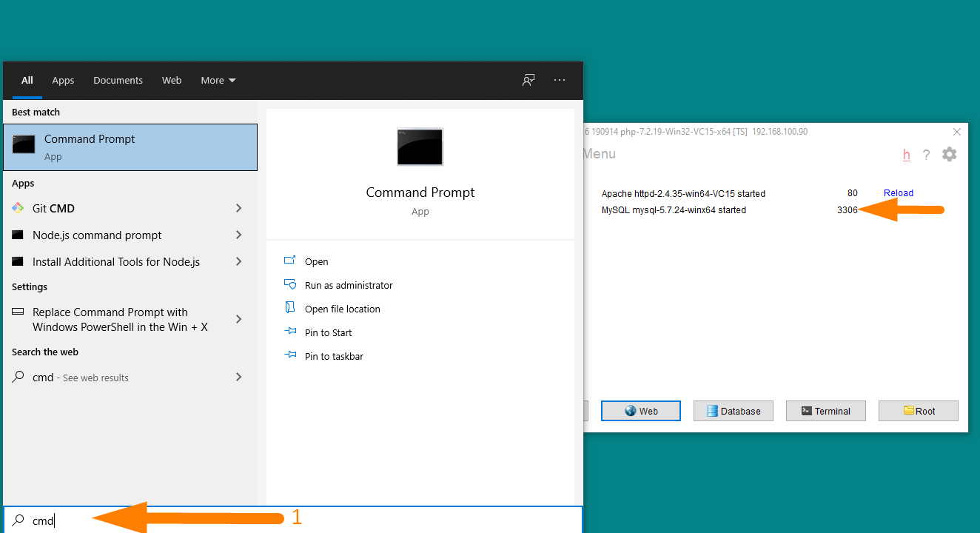Click large Command Prompt preview icon
The image size is (980, 533).
[420, 147]
